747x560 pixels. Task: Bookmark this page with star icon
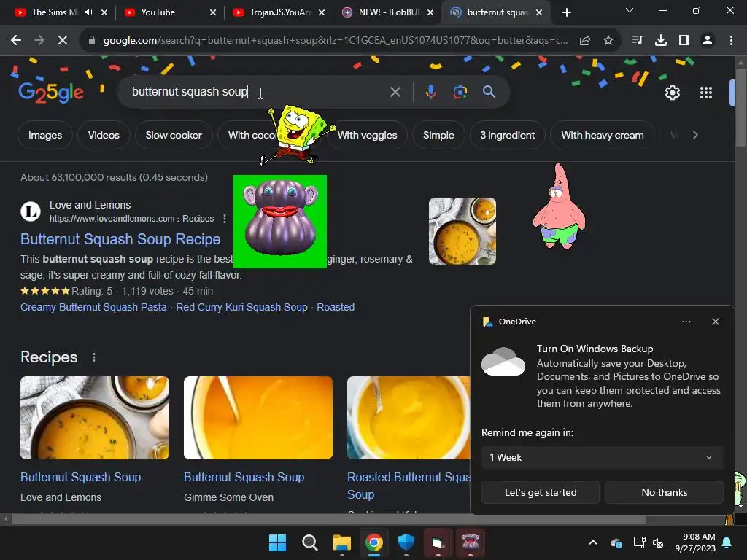(x=608, y=41)
